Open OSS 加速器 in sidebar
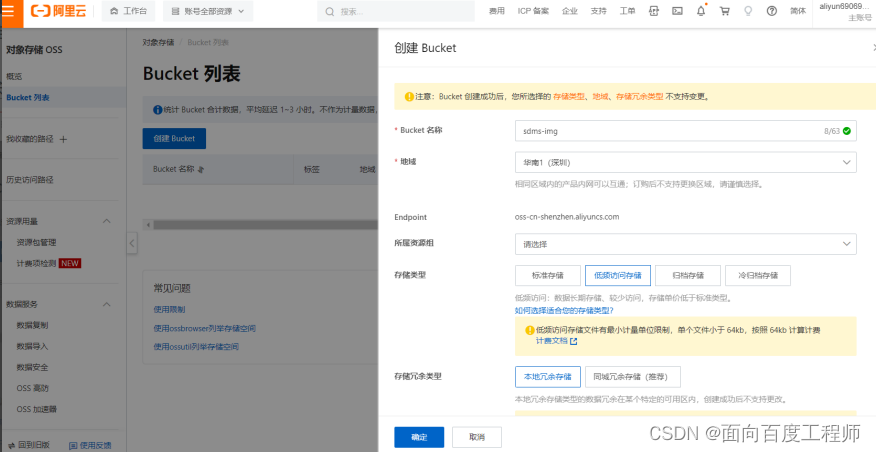876x452 pixels. 37,409
